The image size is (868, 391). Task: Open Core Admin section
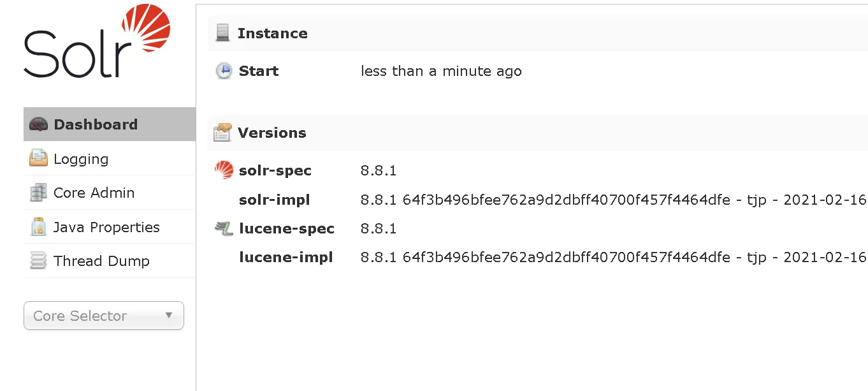point(110,193)
